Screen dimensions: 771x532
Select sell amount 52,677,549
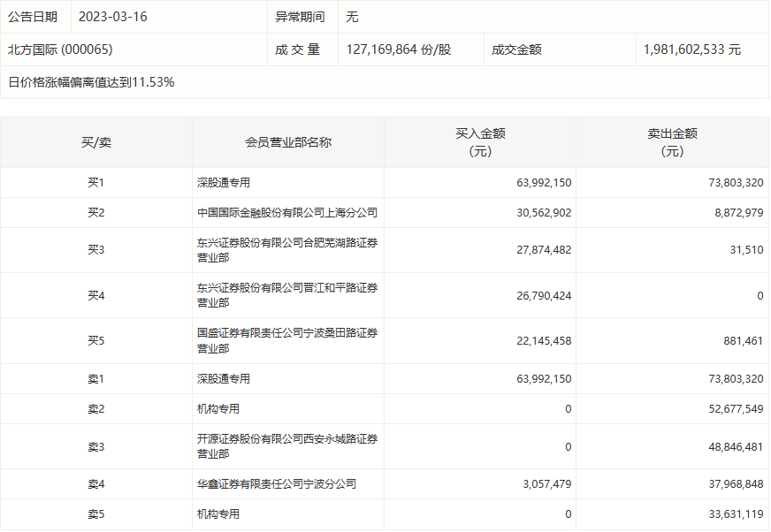click(736, 409)
